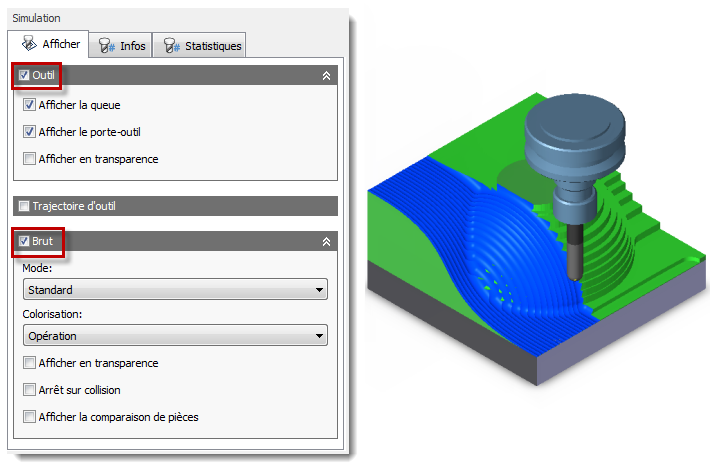Collapse the Outil section chevron
This screenshot has width=710, height=466.
point(326,76)
